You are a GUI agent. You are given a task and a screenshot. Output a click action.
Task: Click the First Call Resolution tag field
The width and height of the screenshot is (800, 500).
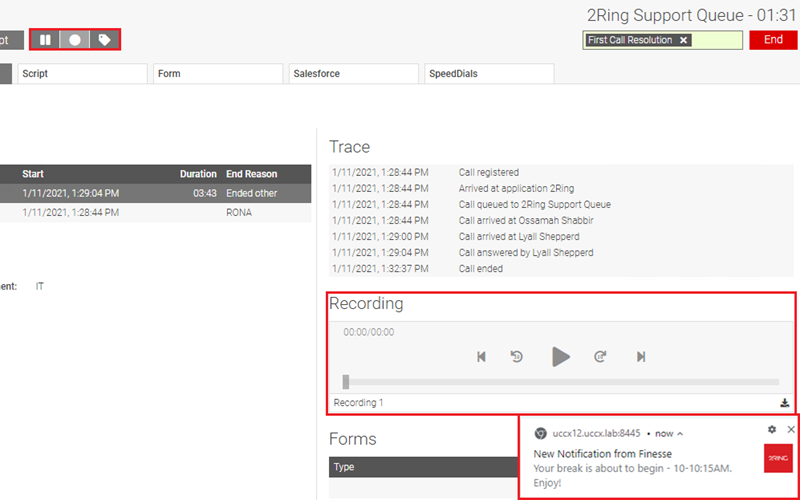pos(662,40)
